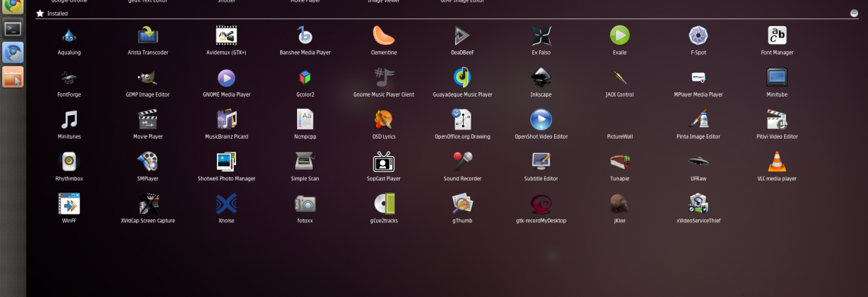Open the orange launcher icon below Chromium

pos(13,77)
